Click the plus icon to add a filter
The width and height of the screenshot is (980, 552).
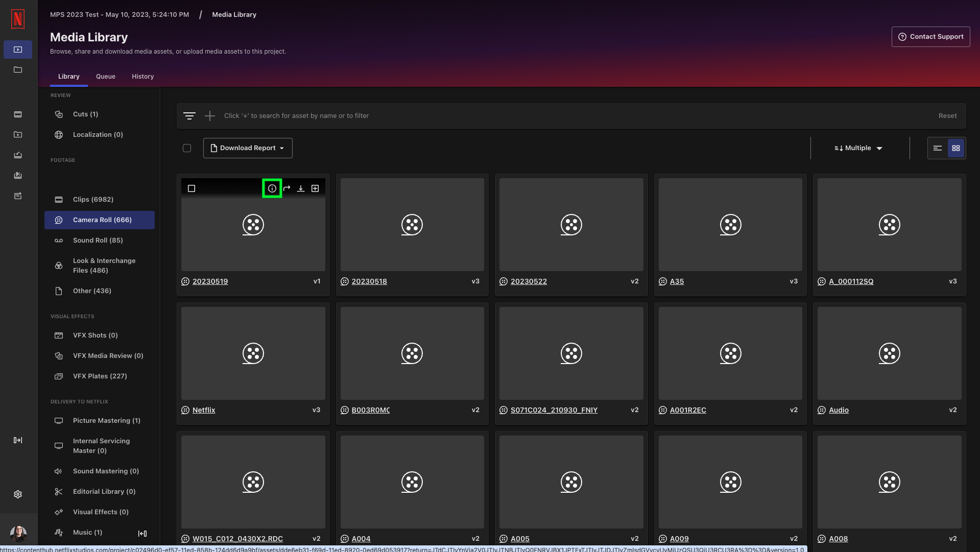[x=210, y=116]
